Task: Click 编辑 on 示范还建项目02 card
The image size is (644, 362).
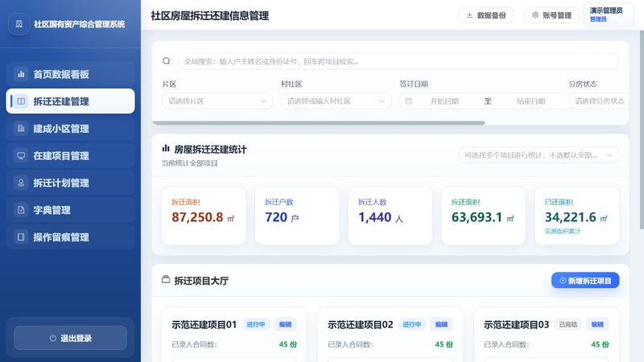Action: click(441, 324)
